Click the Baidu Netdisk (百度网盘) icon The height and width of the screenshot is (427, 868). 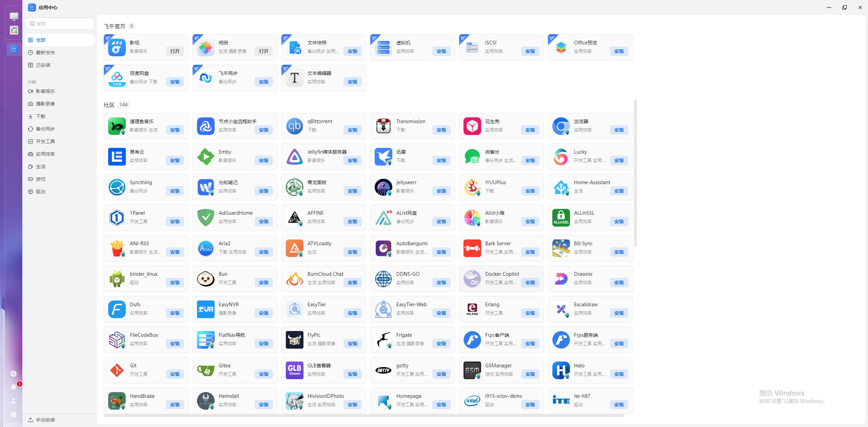tap(117, 78)
